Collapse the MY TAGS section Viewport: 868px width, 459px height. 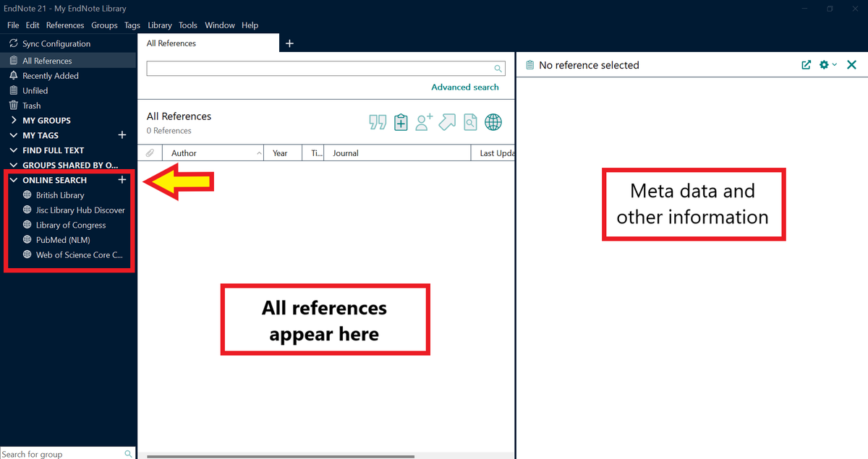click(x=13, y=135)
